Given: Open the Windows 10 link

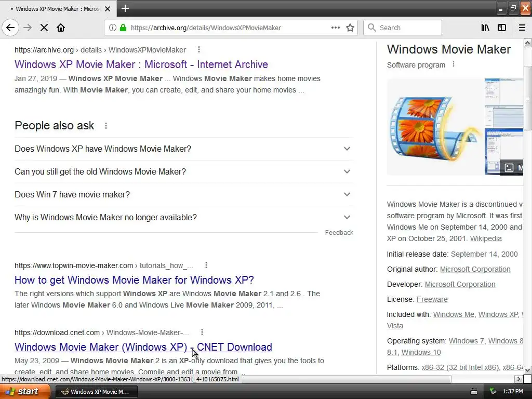Looking at the screenshot, I should pos(421,352).
